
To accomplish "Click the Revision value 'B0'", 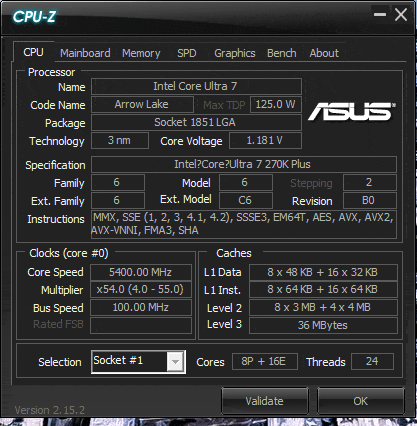I will pyautogui.click(x=370, y=200).
